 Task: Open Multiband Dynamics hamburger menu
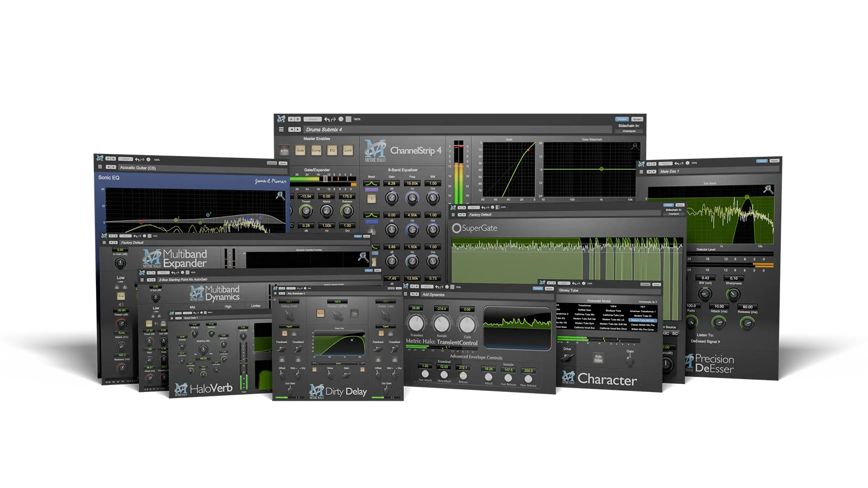tap(143, 280)
